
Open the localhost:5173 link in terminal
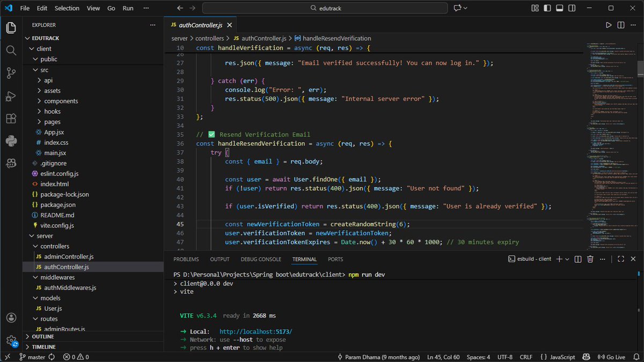[x=256, y=331]
